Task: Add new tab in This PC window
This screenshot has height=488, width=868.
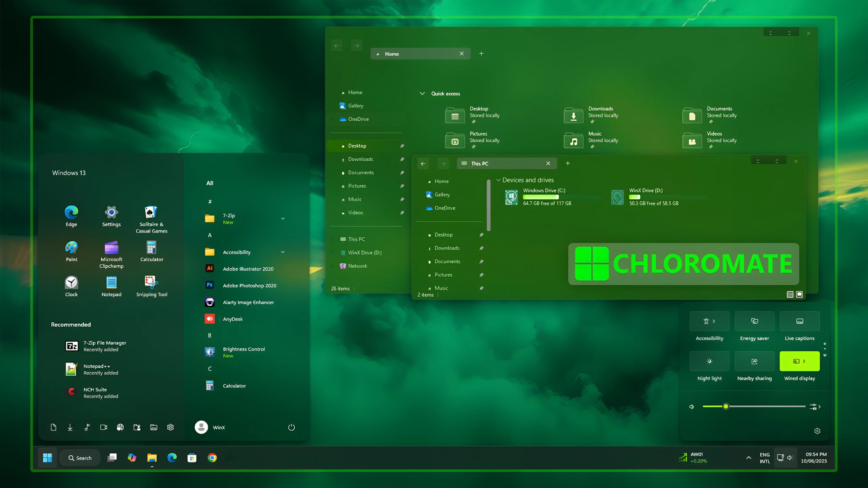Action: (x=568, y=163)
